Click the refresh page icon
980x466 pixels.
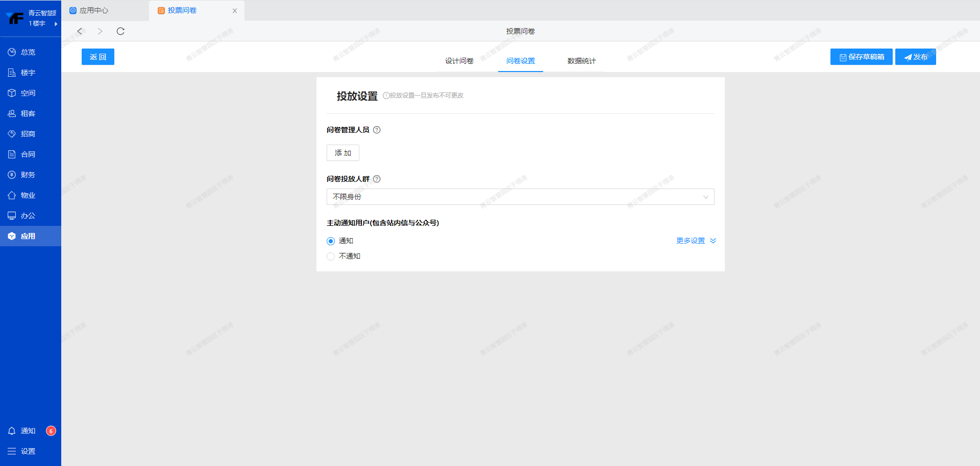pyautogui.click(x=120, y=31)
